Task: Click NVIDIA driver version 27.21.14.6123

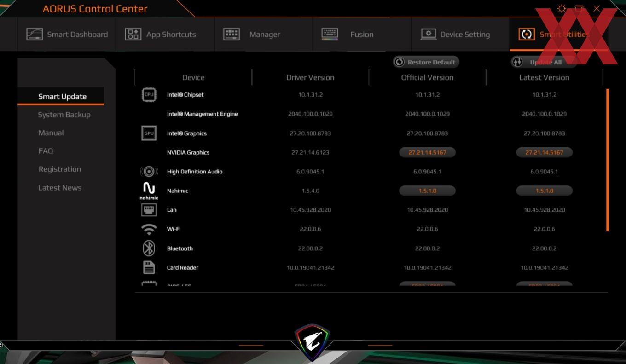Action: tap(310, 152)
